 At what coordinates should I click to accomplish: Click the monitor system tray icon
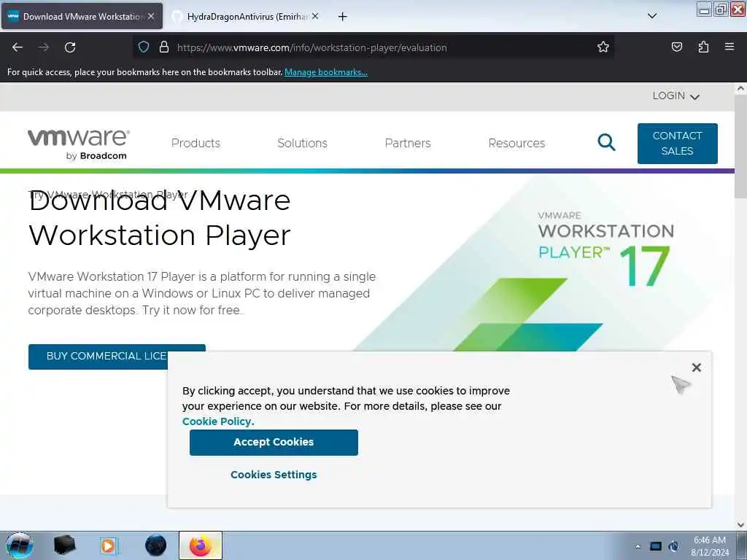(656, 546)
